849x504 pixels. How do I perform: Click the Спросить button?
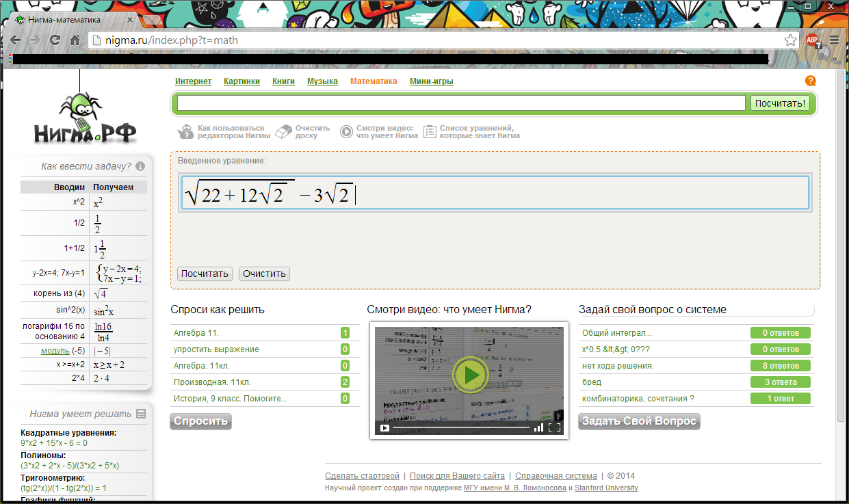(200, 421)
